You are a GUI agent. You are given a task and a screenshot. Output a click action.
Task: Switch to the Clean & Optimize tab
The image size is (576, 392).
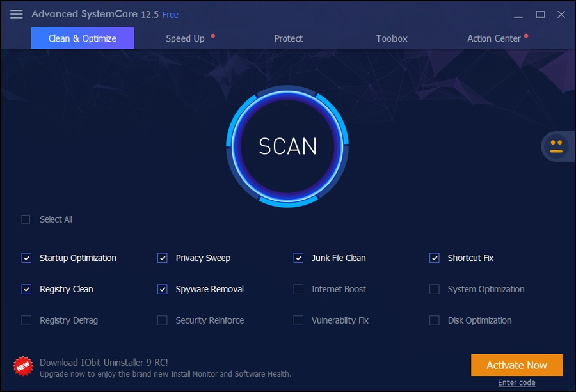(x=83, y=38)
